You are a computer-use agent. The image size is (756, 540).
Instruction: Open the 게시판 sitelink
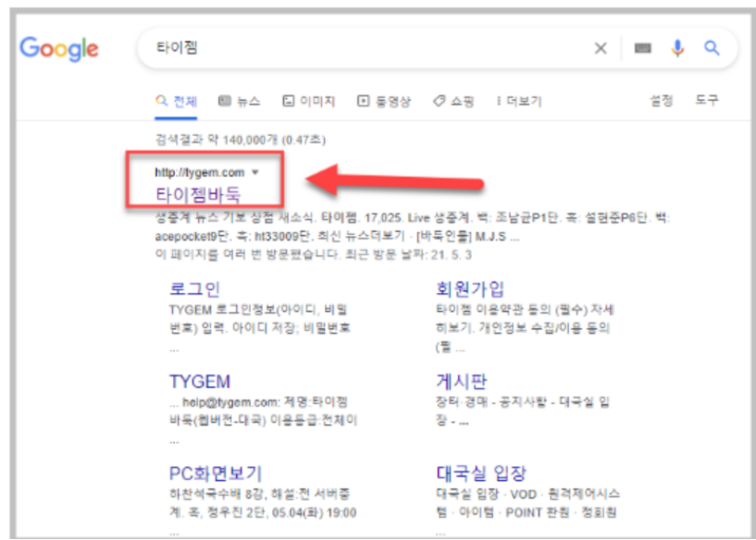point(462,382)
